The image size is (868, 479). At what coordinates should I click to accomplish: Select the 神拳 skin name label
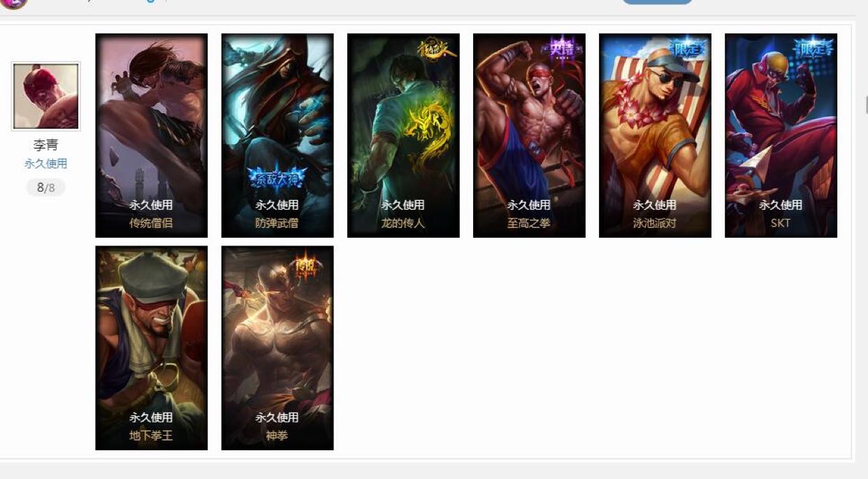coord(277,436)
